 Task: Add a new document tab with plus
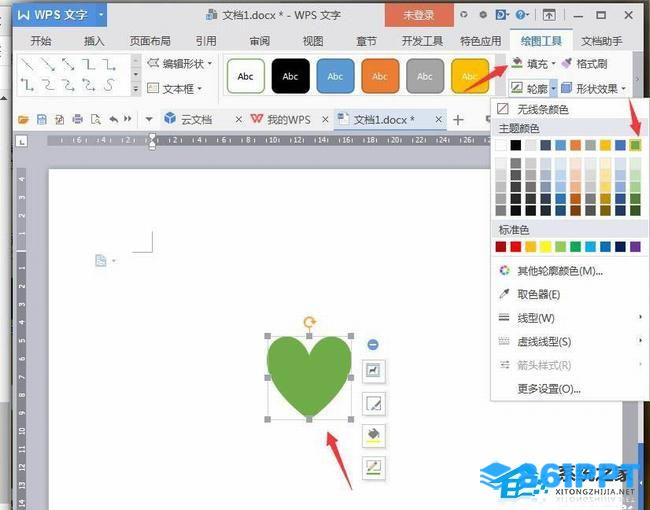pyautogui.click(x=458, y=120)
